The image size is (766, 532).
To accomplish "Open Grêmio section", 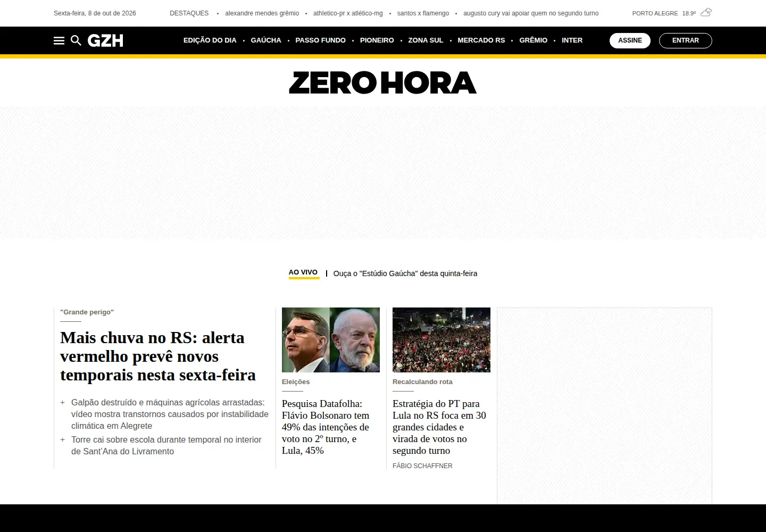I will [x=533, y=40].
